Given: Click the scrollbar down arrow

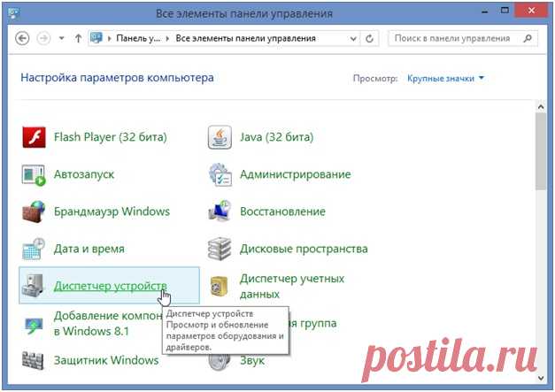Looking at the screenshot, I should click(541, 378).
